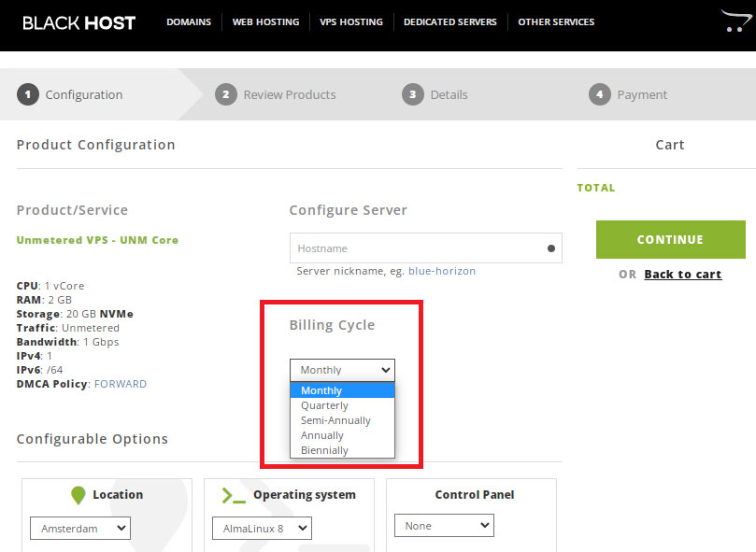This screenshot has height=552, width=756.
Task: Click the 'Bandwidth: 1 Gbps' spec line
Action: click(67, 342)
